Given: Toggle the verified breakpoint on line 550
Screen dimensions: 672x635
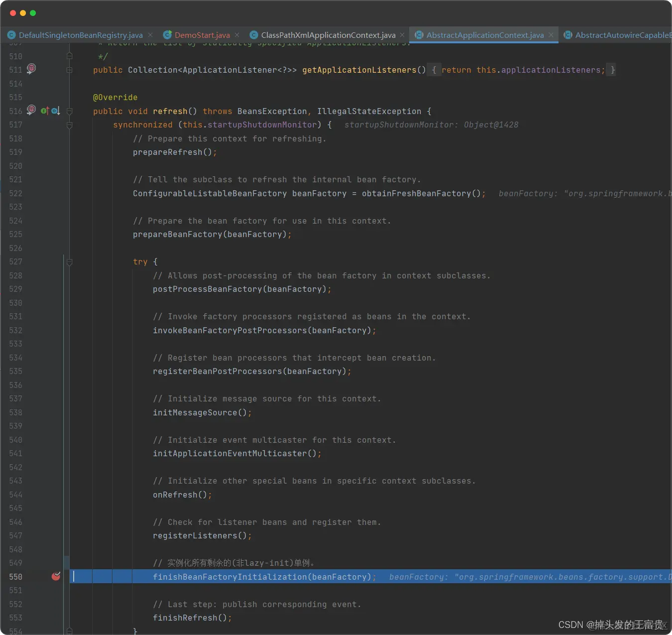Looking at the screenshot, I should point(56,576).
